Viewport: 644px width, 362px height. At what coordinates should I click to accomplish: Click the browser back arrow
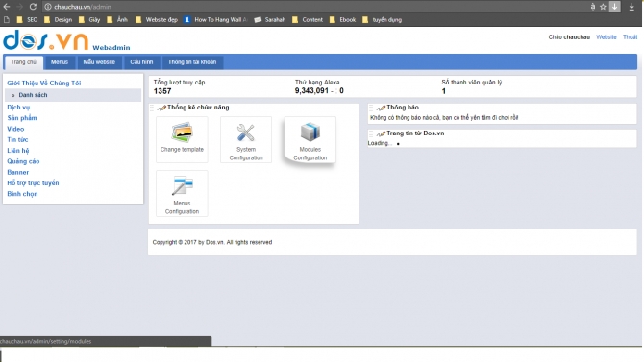pos(7,7)
